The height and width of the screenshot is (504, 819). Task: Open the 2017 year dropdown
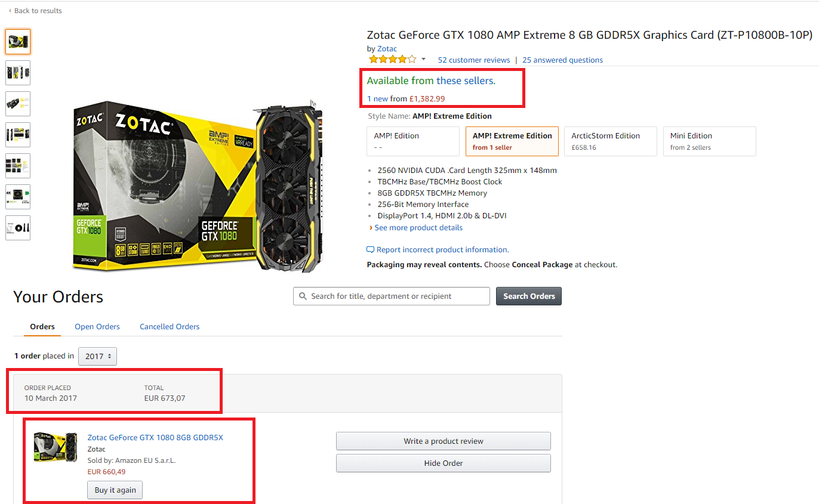(x=98, y=356)
